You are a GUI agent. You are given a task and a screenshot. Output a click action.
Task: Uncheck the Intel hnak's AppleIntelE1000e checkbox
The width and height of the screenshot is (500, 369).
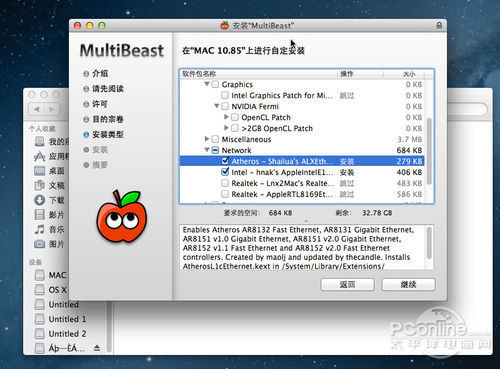tap(225, 172)
